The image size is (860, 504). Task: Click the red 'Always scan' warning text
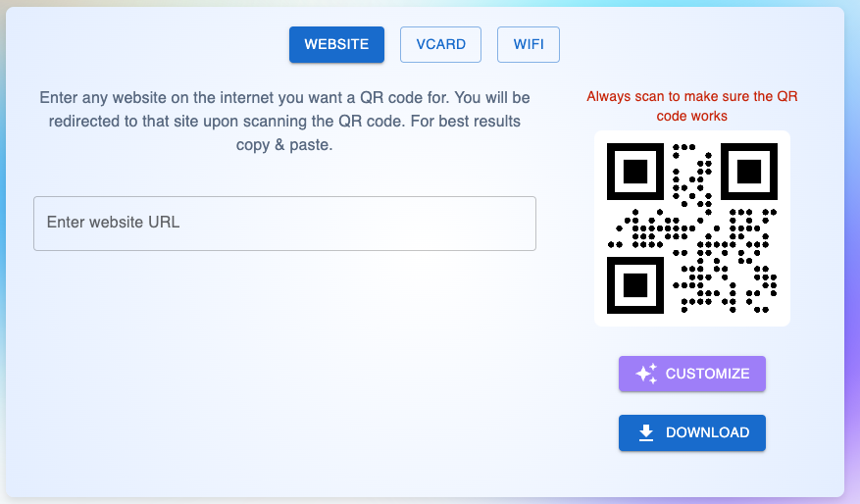tap(692, 97)
